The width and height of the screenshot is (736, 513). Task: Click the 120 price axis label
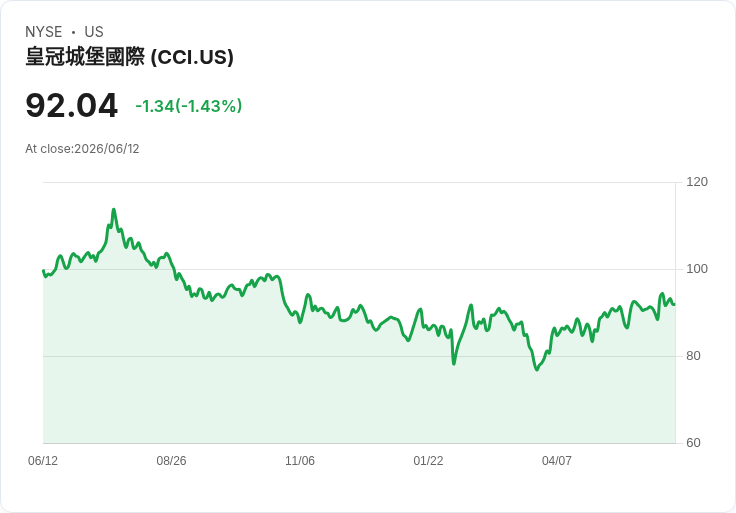pos(697,182)
